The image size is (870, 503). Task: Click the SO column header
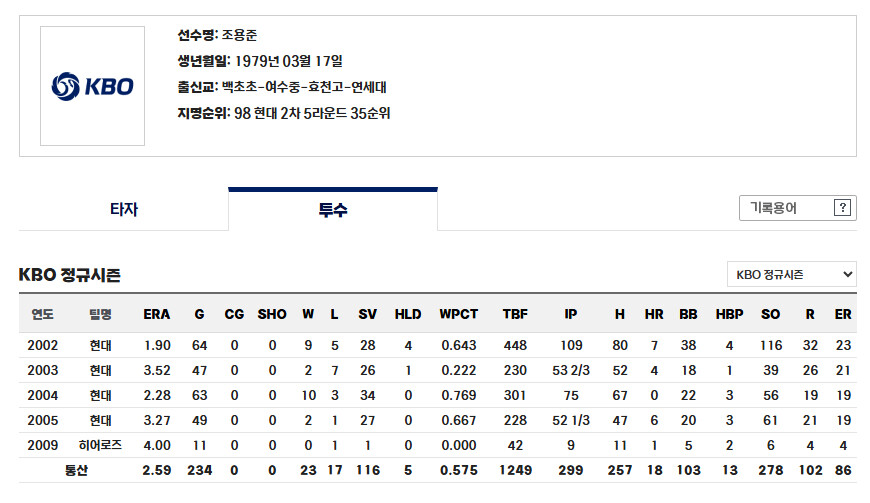(770, 314)
